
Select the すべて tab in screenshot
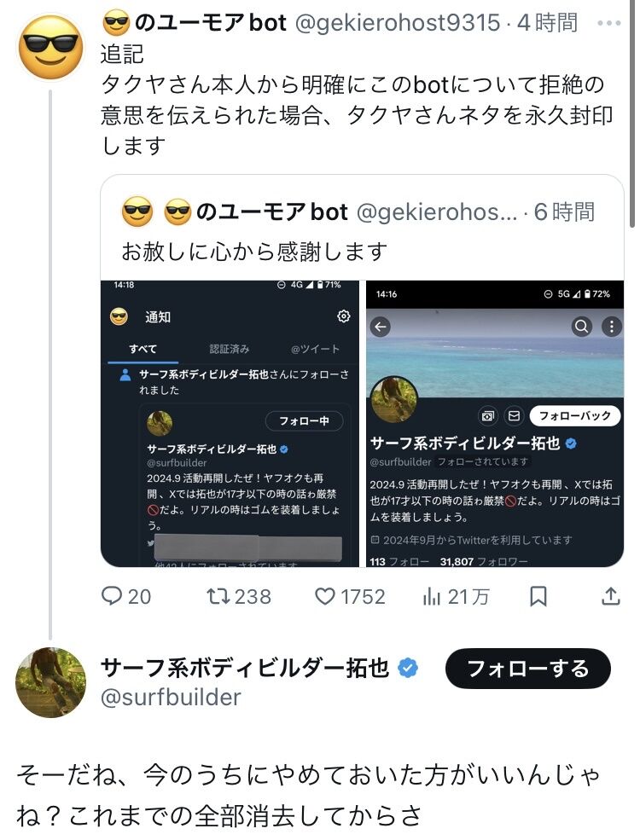point(143,349)
